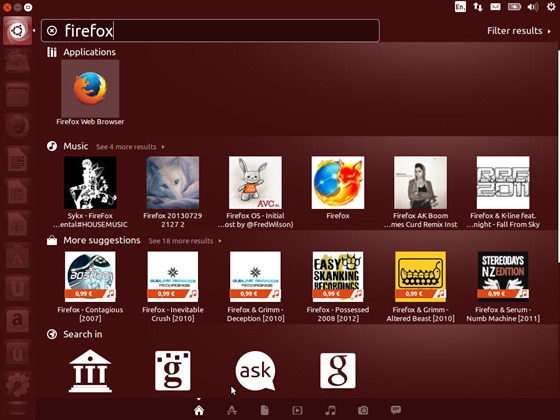Click the search field containing firefox

(x=210, y=31)
